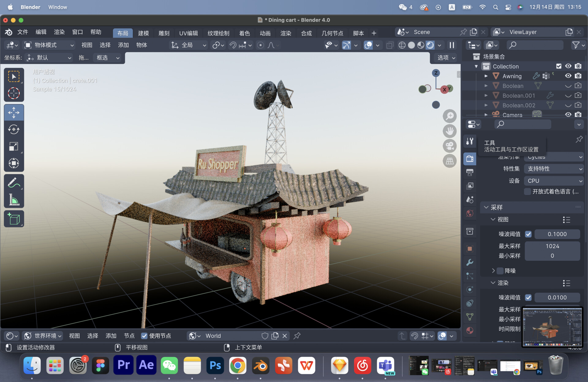Open the File menu
588x382 pixels.
(22, 32)
